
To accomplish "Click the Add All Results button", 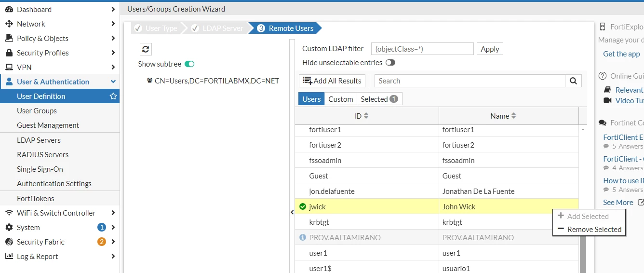I will 332,81.
